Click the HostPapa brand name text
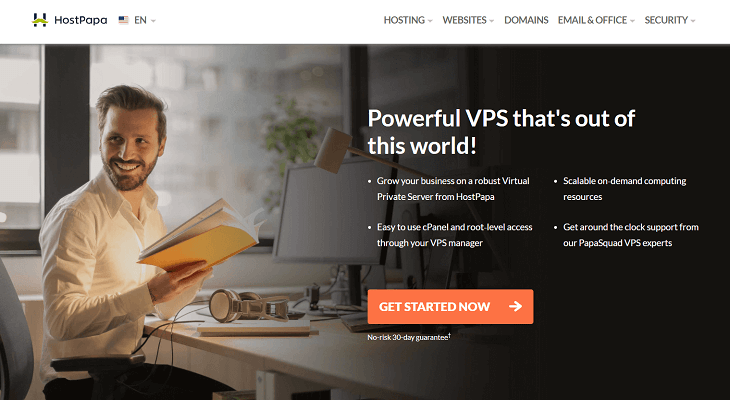This screenshot has height=400, width=730. tap(81, 20)
